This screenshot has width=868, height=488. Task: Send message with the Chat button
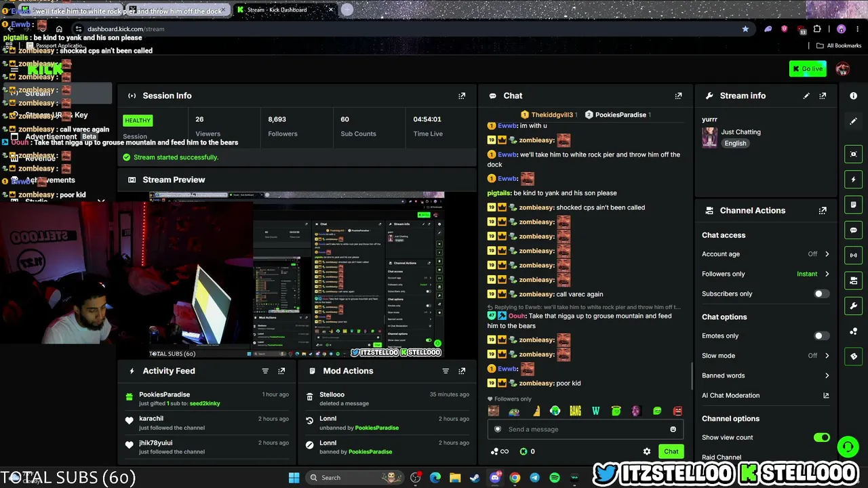click(671, 451)
